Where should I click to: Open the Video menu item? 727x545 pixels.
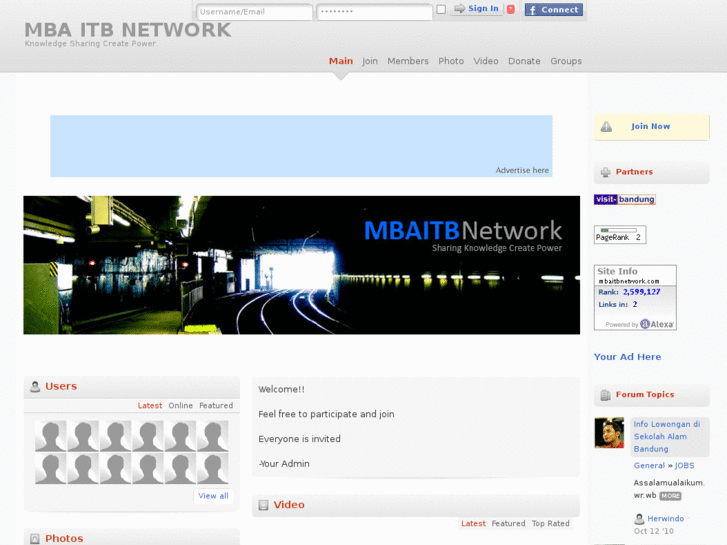(x=485, y=61)
